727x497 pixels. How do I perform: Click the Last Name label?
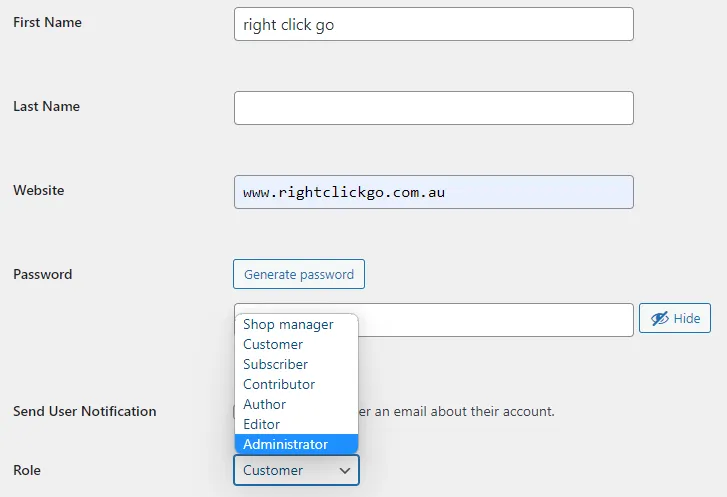tap(46, 106)
